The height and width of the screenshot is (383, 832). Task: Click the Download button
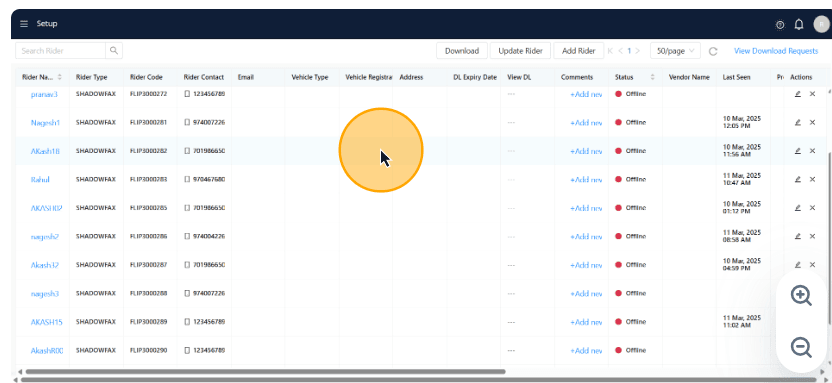pos(462,51)
